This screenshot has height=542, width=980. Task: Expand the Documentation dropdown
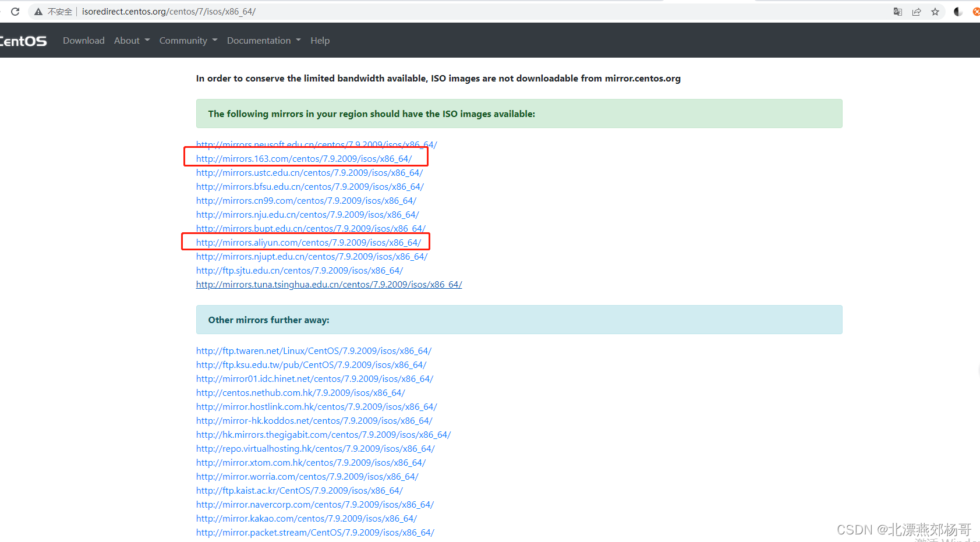pyautogui.click(x=264, y=40)
